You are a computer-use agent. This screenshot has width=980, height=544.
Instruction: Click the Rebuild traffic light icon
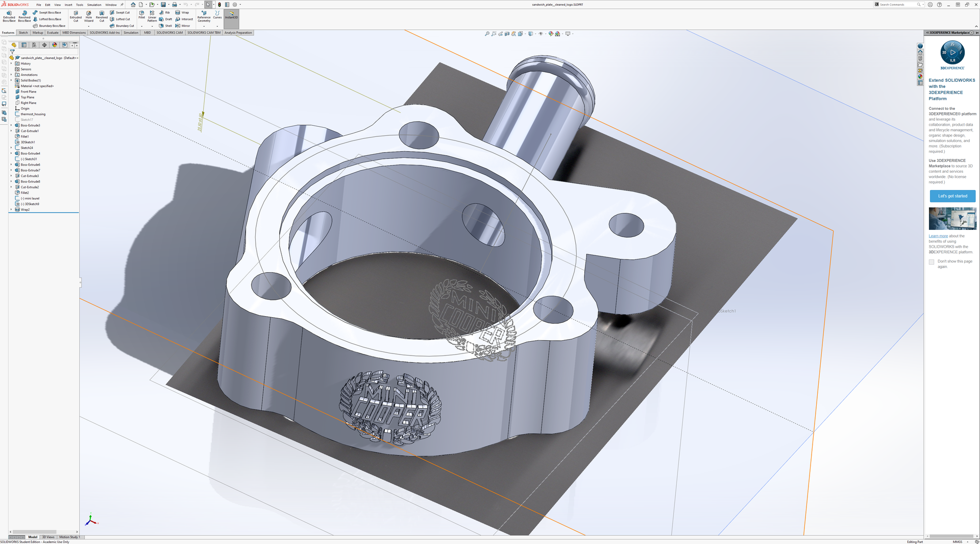click(219, 5)
